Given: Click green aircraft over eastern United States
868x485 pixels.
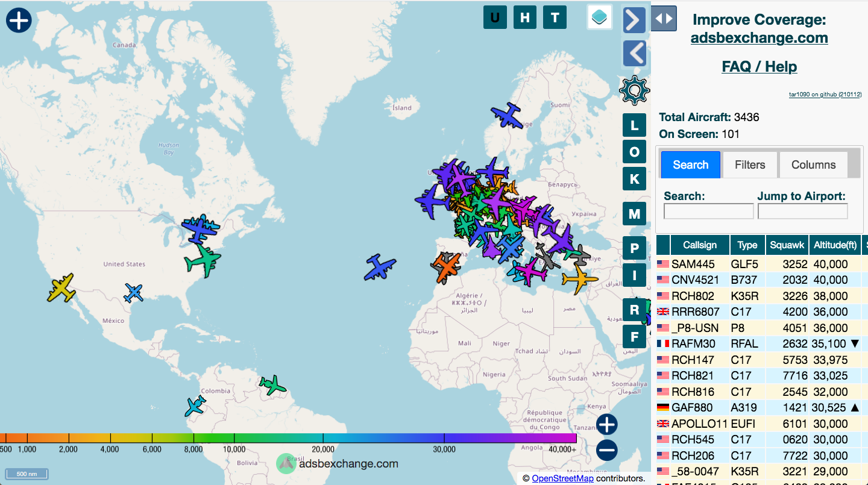Looking at the screenshot, I should [x=203, y=261].
